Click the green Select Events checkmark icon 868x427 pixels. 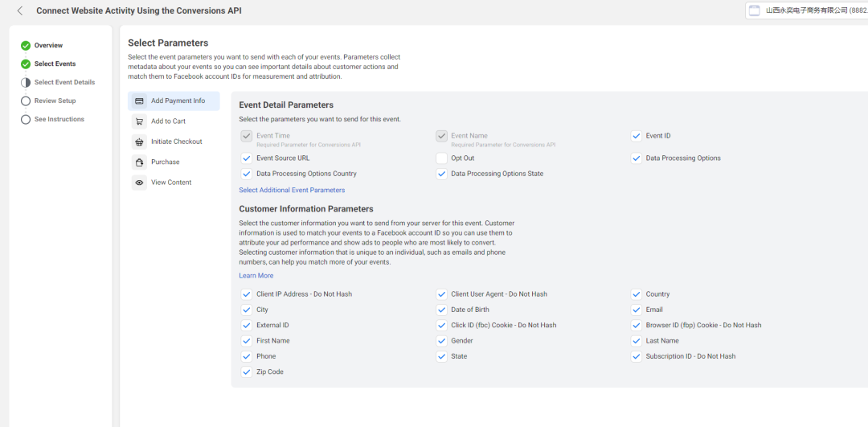click(26, 64)
